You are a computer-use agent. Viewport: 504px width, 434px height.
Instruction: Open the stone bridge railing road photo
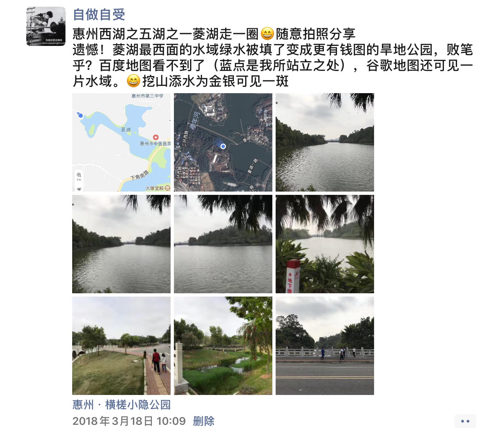(325, 346)
